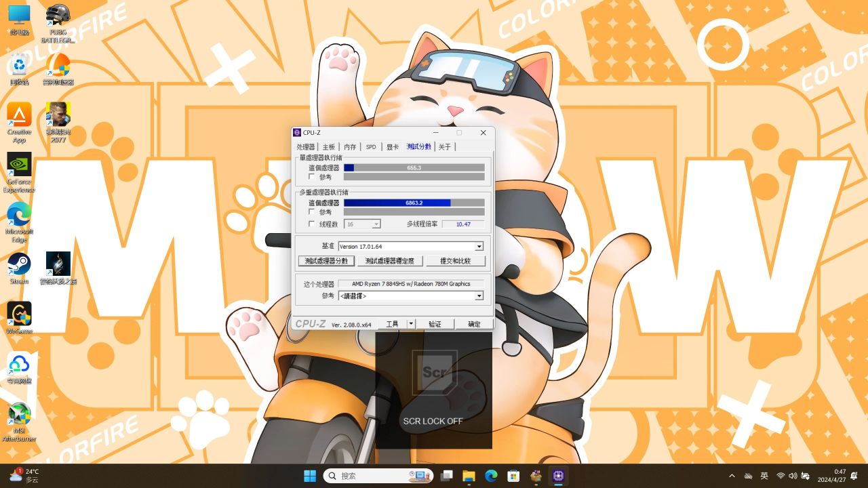
Task: Launch Steam from the desktop
Action: tap(19, 268)
